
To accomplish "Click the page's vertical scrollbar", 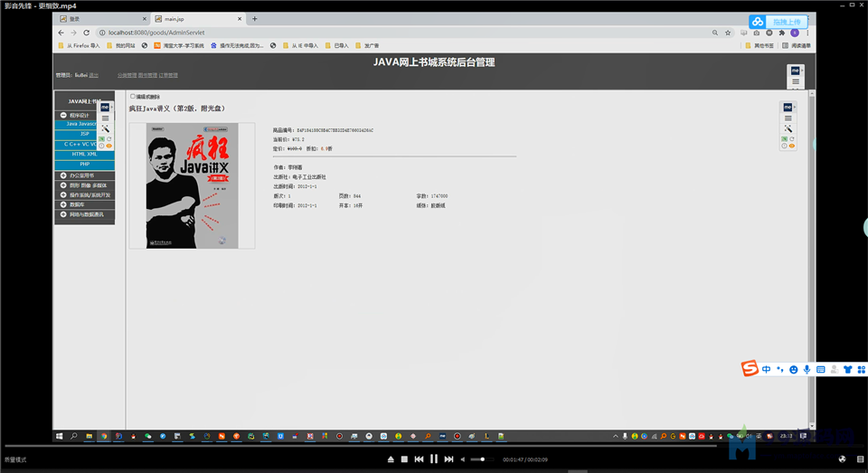I will click(812, 259).
